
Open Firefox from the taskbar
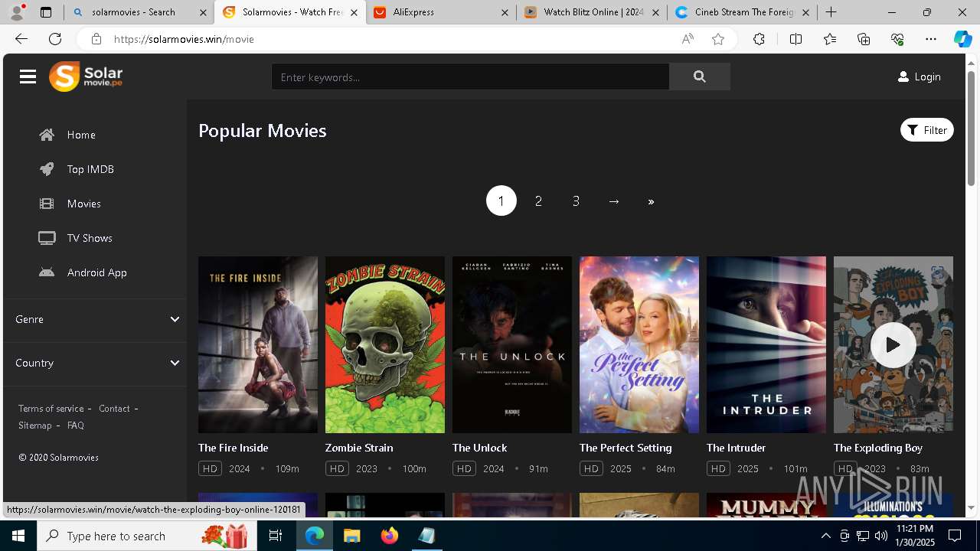[390, 536]
